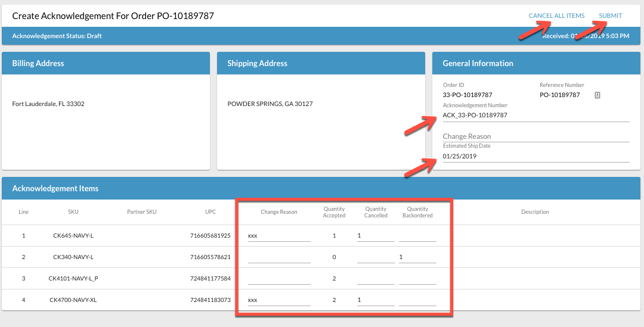Click Quantity Cancelled field for line 3
Image resolution: width=644 pixels, height=327 pixels.
click(x=375, y=279)
